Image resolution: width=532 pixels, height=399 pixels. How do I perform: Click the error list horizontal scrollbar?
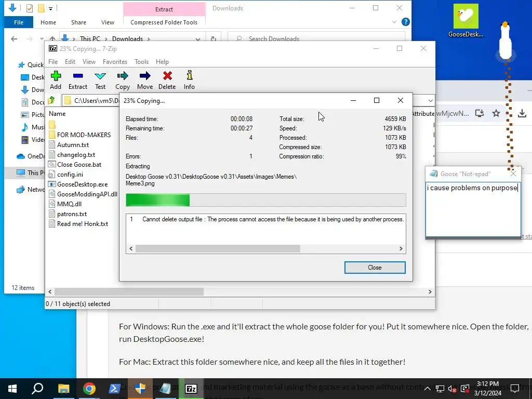[218, 249]
